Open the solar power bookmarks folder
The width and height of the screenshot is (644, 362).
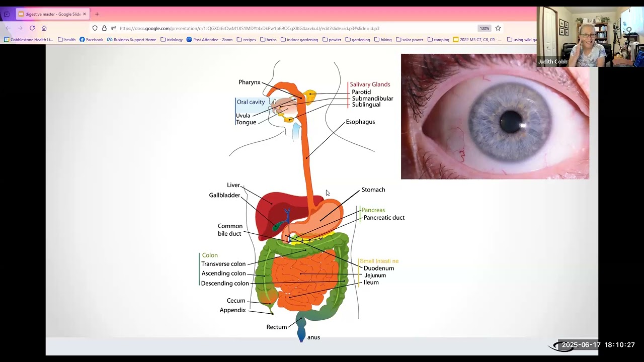click(410, 40)
